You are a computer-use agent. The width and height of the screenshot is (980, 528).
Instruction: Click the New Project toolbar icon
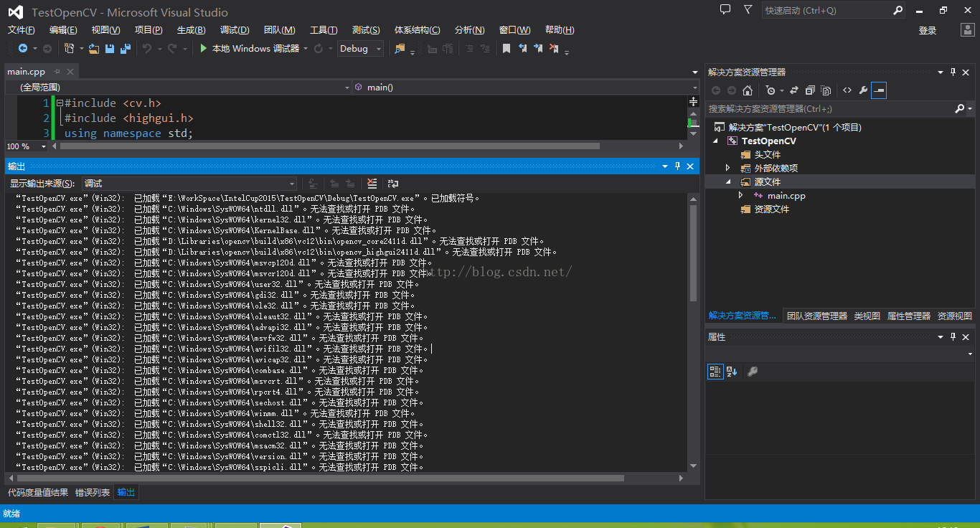[69, 48]
